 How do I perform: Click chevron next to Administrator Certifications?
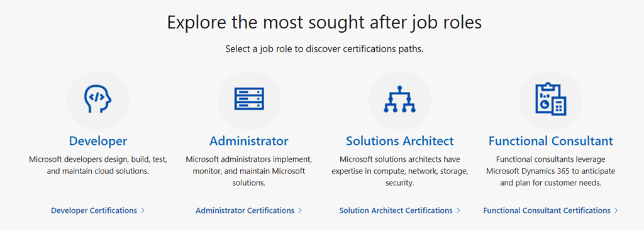300,210
